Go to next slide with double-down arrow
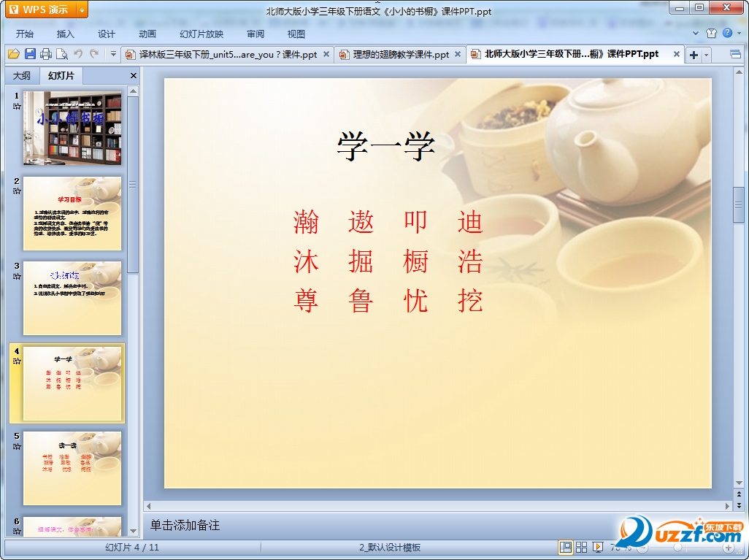Image resolution: width=749 pixels, height=560 pixels. point(739,505)
